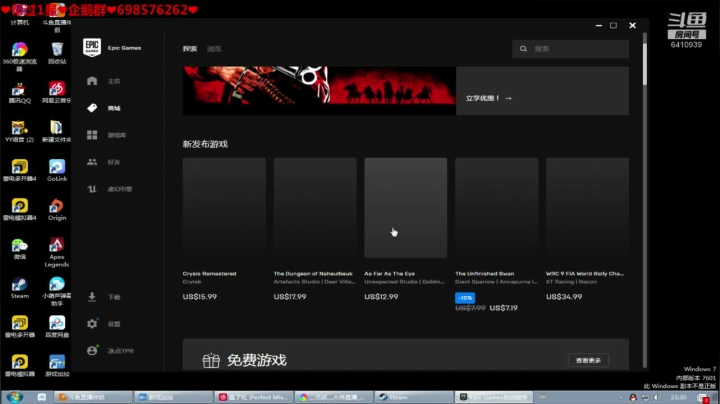Screen dimensions: 720x404
Task: Click the 查看更多 view more button
Action: point(588,360)
